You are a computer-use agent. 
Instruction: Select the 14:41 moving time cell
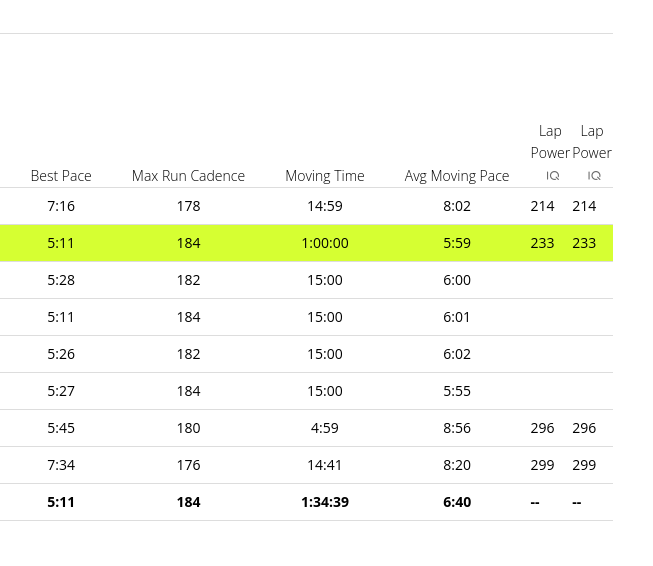325,466
